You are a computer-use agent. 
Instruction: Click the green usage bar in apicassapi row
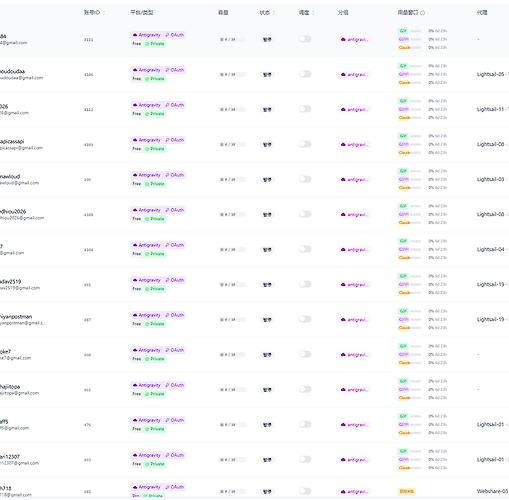coord(415,136)
